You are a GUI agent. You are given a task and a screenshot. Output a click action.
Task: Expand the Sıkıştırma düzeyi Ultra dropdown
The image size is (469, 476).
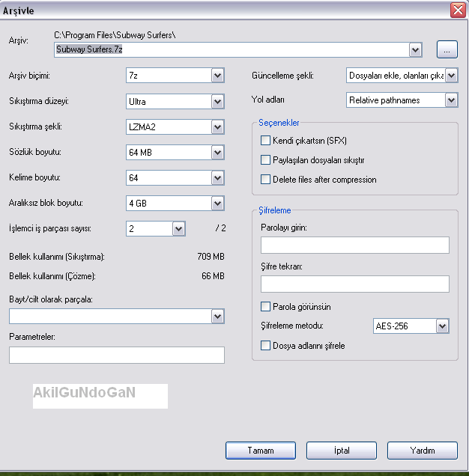coord(217,101)
